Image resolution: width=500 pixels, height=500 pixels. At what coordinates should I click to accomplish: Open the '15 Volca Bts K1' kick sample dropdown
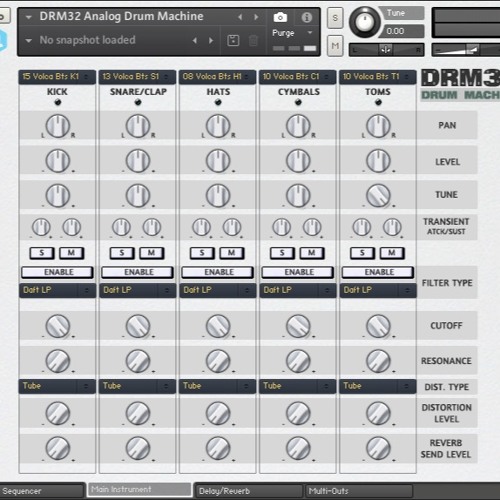click(57, 77)
